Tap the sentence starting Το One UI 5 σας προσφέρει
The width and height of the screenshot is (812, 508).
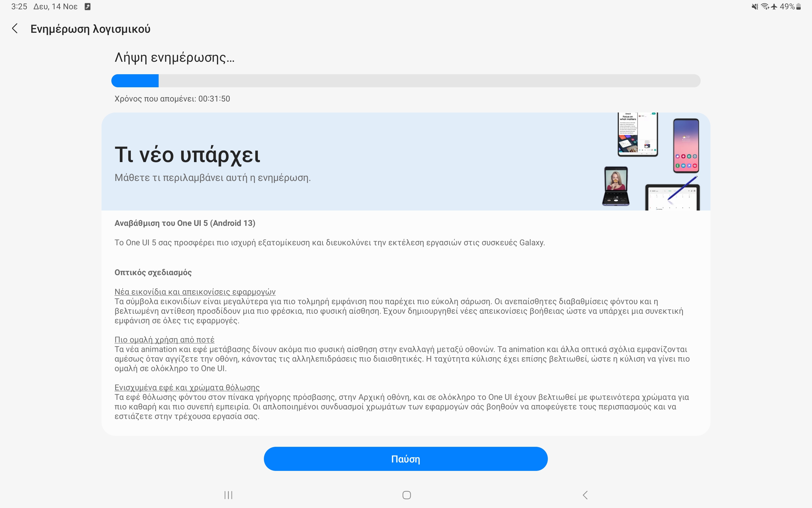coord(329,243)
